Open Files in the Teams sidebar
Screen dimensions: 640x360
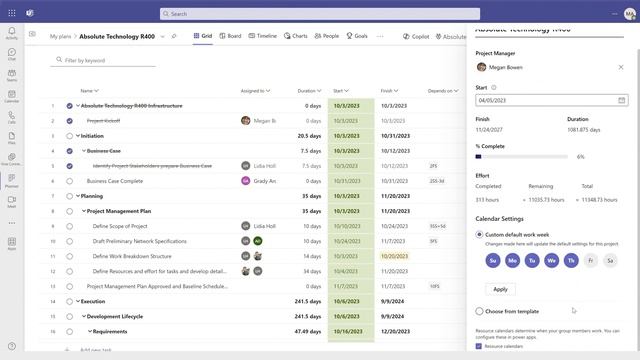tap(12, 138)
